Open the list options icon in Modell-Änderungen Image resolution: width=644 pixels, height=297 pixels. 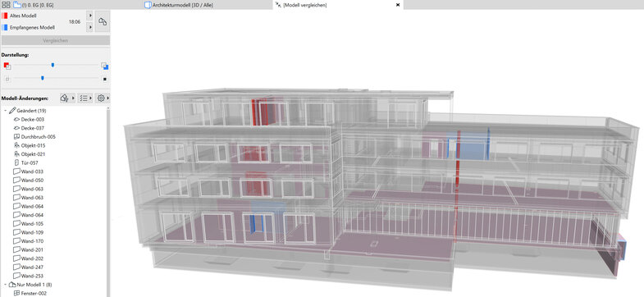(x=84, y=98)
